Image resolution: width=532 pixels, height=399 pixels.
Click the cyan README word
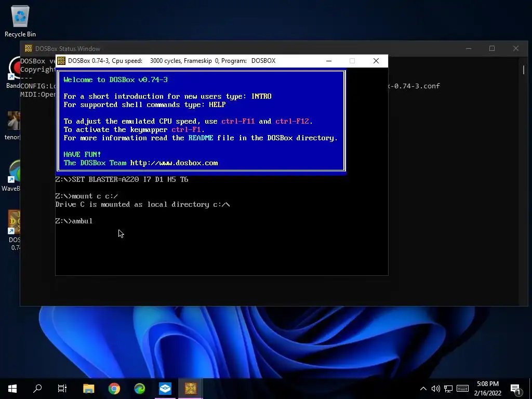pyautogui.click(x=201, y=138)
